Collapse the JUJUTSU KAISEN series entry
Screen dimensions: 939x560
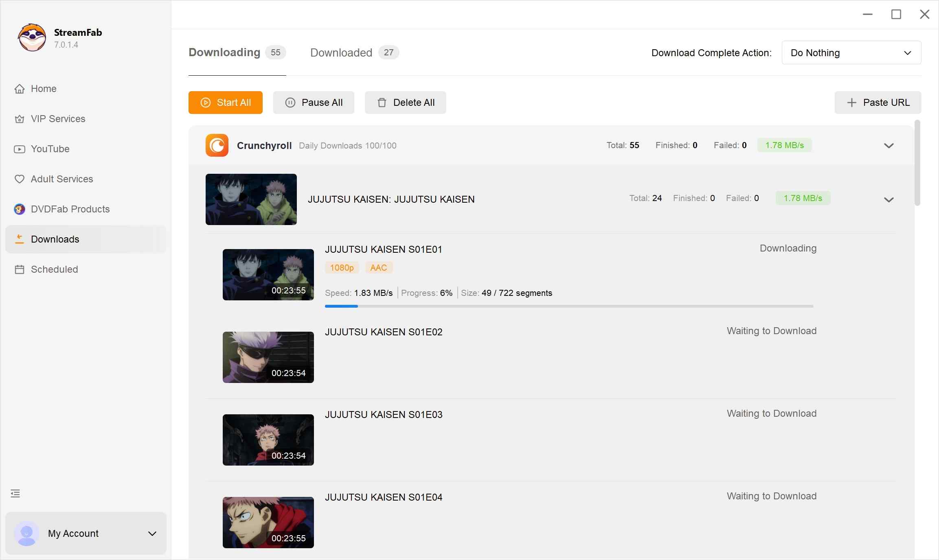tap(889, 199)
